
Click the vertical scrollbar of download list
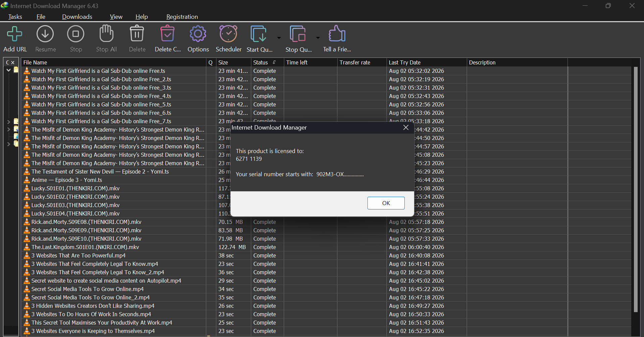635,190
